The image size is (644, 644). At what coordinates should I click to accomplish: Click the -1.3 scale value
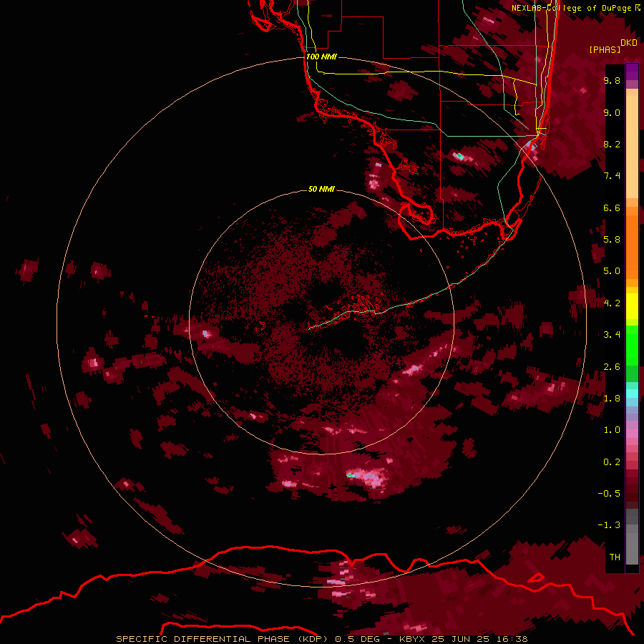[x=609, y=525]
